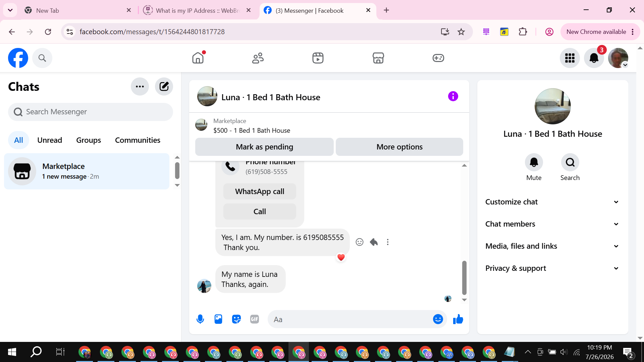This screenshot has height=362, width=644.
Task: Click the WhatsApp call button
Action: click(260, 191)
